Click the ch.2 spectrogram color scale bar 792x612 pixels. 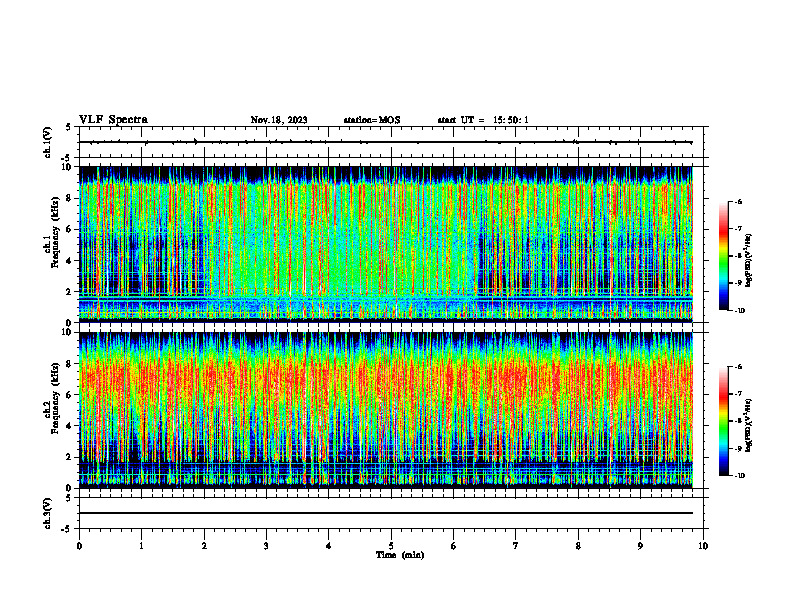tap(723, 421)
